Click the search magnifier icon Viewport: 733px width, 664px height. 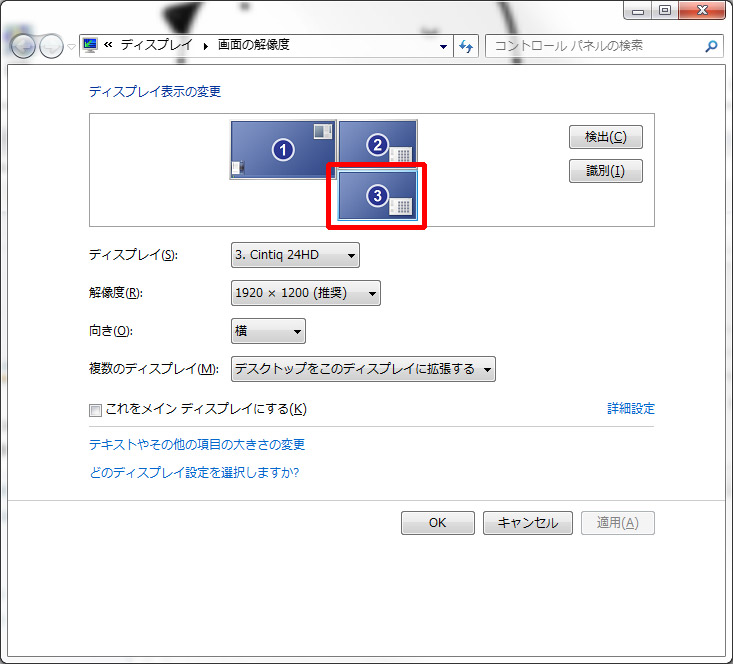tap(711, 46)
